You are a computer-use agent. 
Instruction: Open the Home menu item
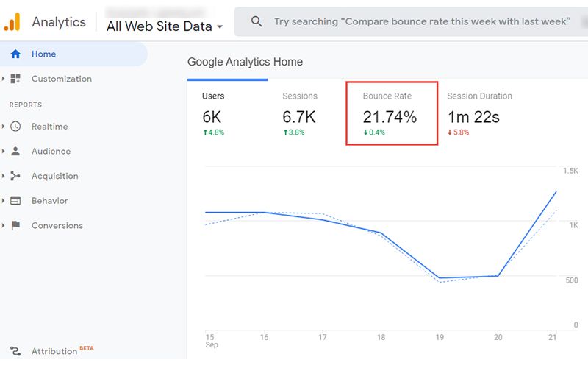[x=73, y=54]
